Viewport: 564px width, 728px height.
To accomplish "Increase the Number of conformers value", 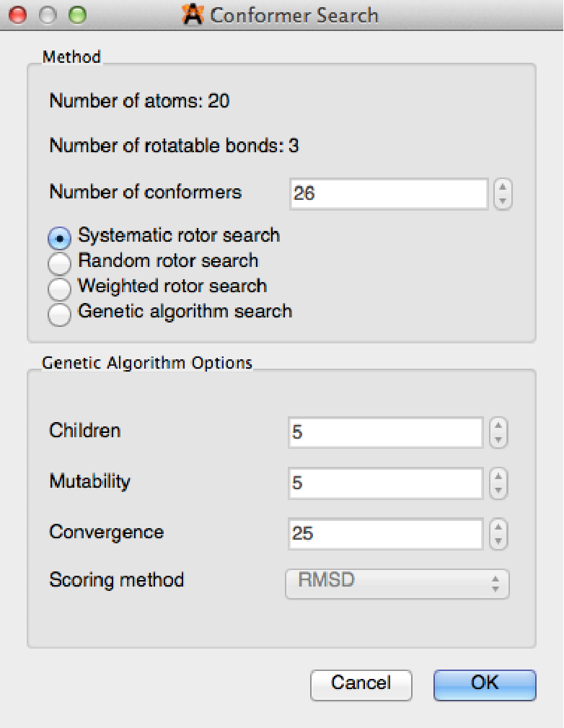I will pos(503,187).
